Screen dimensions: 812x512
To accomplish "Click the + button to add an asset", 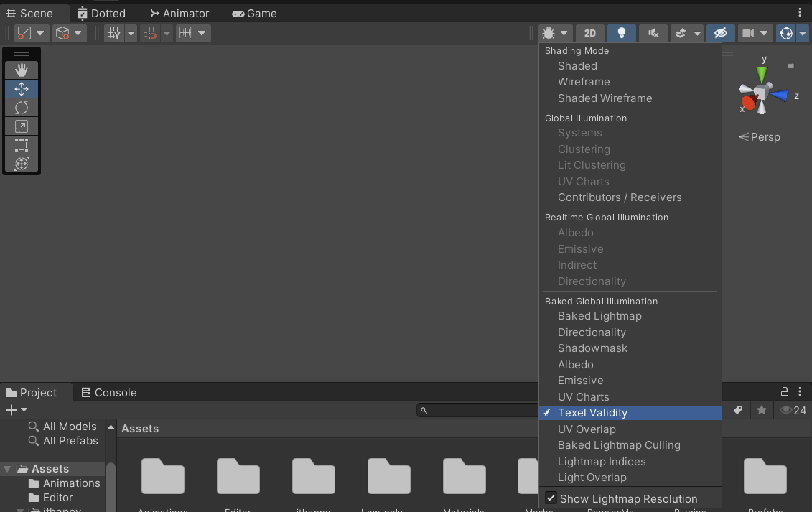I will (x=10, y=409).
